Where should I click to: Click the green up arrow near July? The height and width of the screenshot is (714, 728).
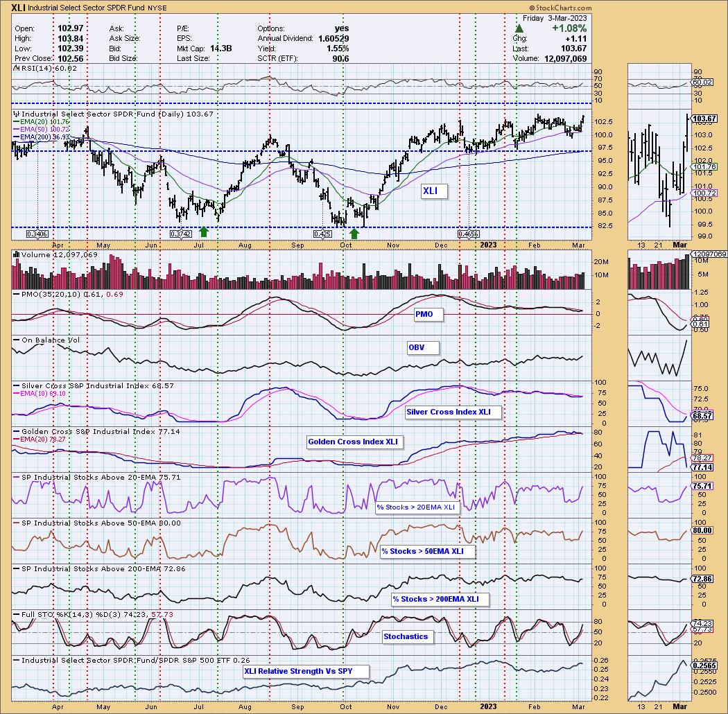coord(203,232)
